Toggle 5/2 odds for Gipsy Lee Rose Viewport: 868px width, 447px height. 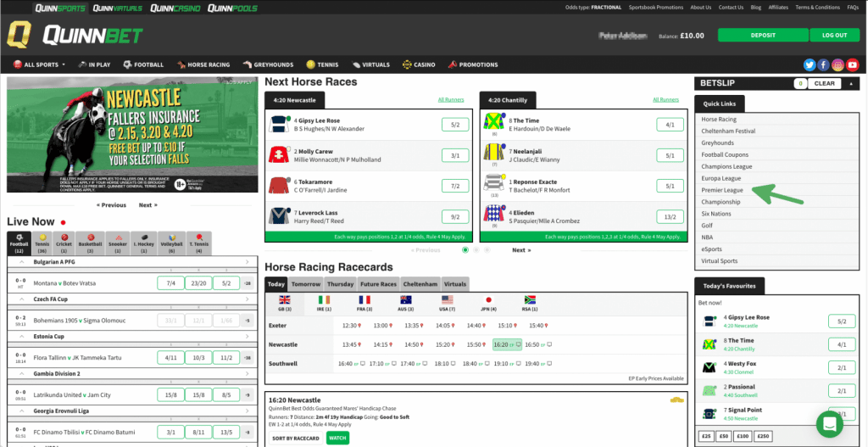455,125
